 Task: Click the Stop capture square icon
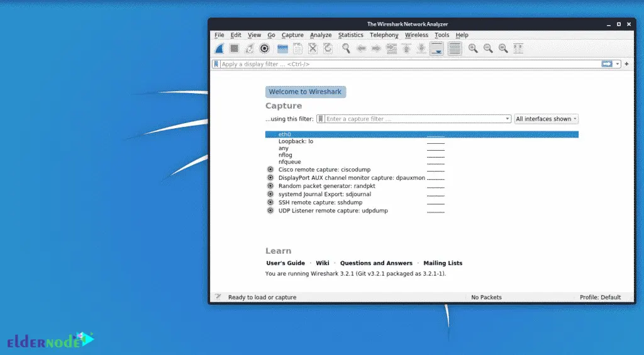tap(234, 48)
